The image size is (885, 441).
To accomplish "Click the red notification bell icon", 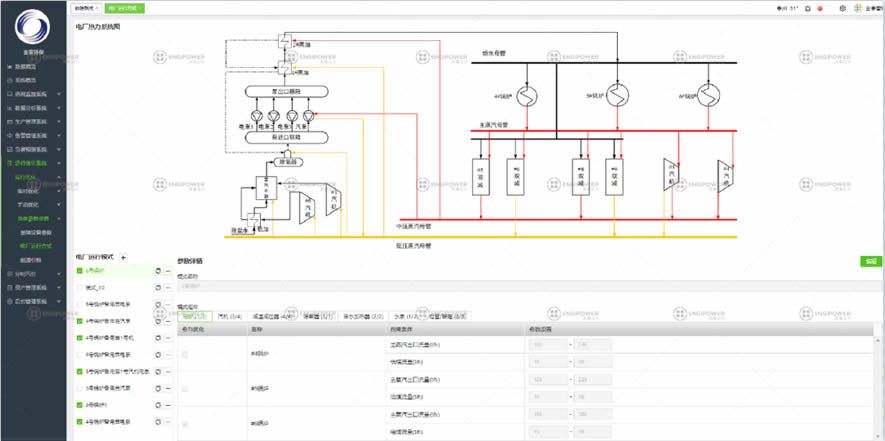I will pos(819,7).
